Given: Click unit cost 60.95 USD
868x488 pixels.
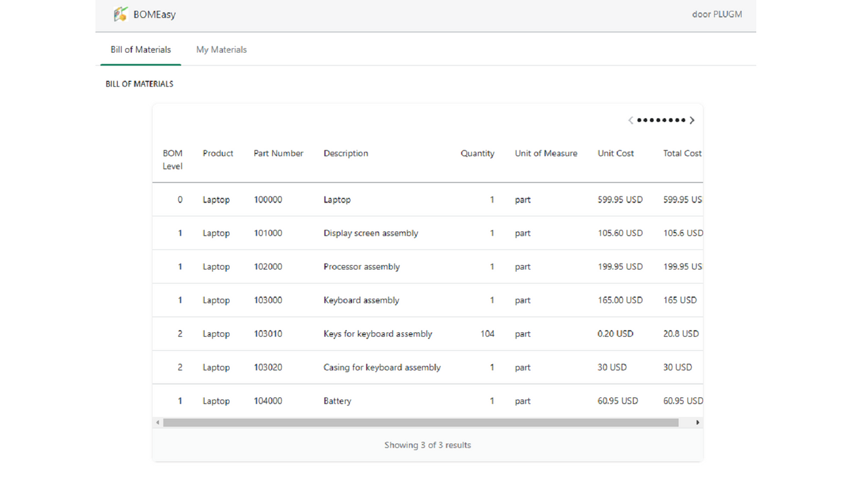Looking at the screenshot, I should pos(618,401).
